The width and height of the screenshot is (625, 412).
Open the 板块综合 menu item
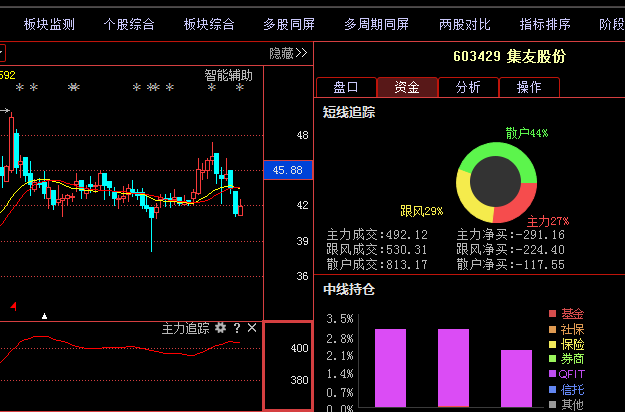click(209, 24)
